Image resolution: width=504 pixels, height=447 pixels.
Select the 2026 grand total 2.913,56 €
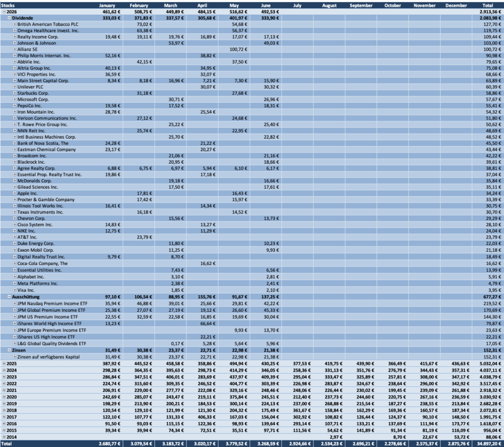[491, 12]
